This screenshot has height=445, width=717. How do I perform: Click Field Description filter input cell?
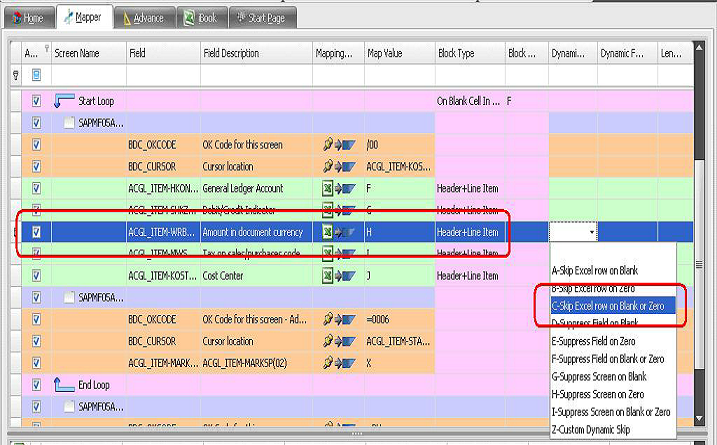(x=257, y=75)
